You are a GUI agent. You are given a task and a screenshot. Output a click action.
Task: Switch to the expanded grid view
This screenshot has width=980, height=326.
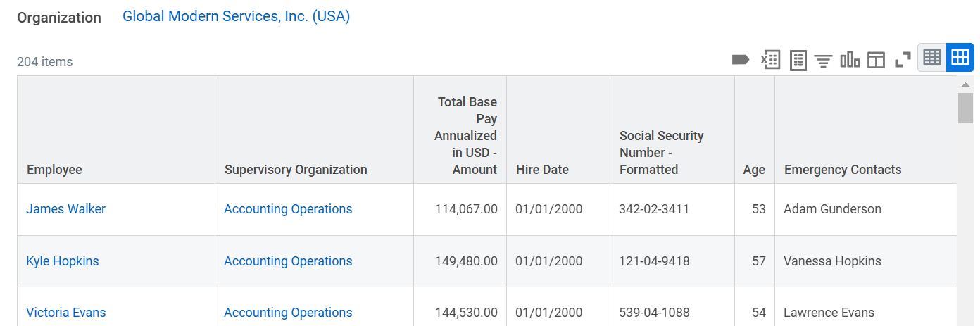[x=960, y=57]
